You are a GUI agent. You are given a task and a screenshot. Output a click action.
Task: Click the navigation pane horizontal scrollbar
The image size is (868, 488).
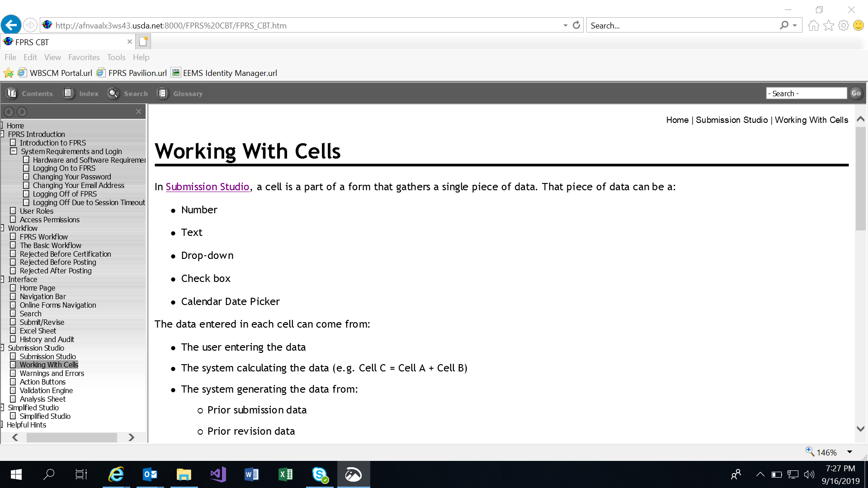tap(72, 437)
